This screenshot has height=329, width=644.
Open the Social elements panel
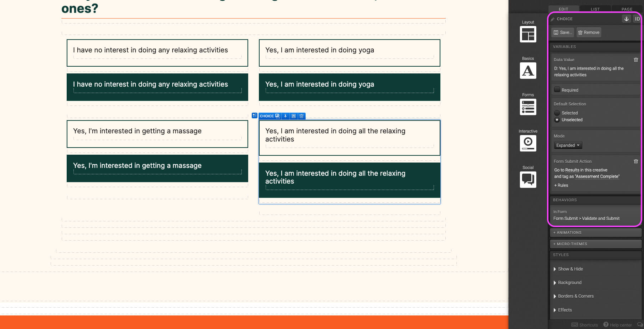coord(528,180)
